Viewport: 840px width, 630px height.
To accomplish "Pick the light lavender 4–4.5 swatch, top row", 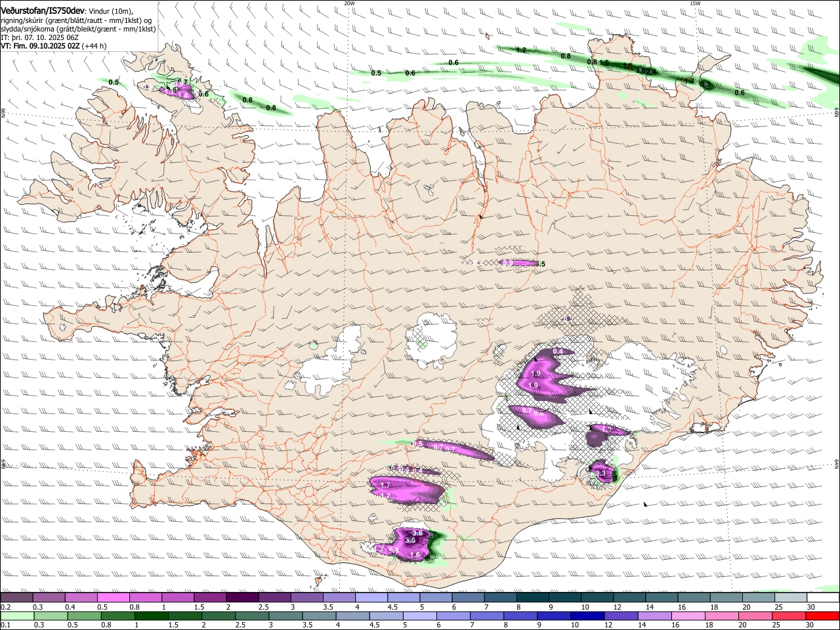I will [x=373, y=597].
